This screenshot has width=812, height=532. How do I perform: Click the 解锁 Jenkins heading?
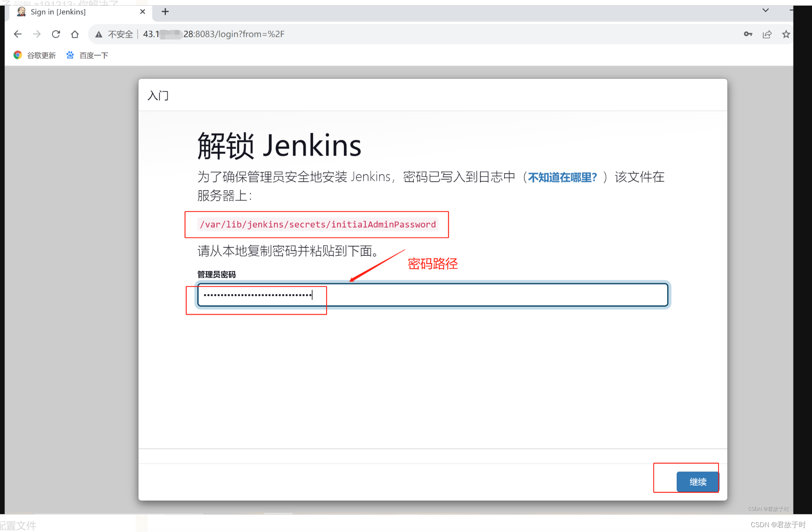point(279,145)
